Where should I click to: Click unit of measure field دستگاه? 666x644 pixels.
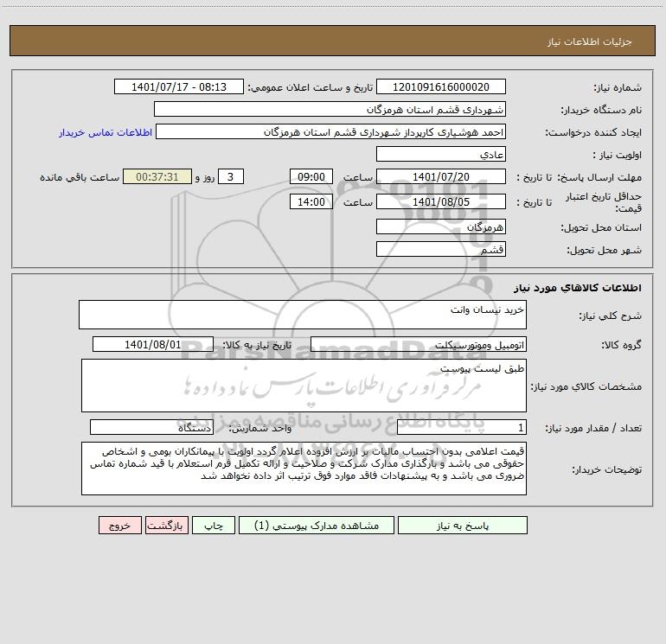click(151, 428)
